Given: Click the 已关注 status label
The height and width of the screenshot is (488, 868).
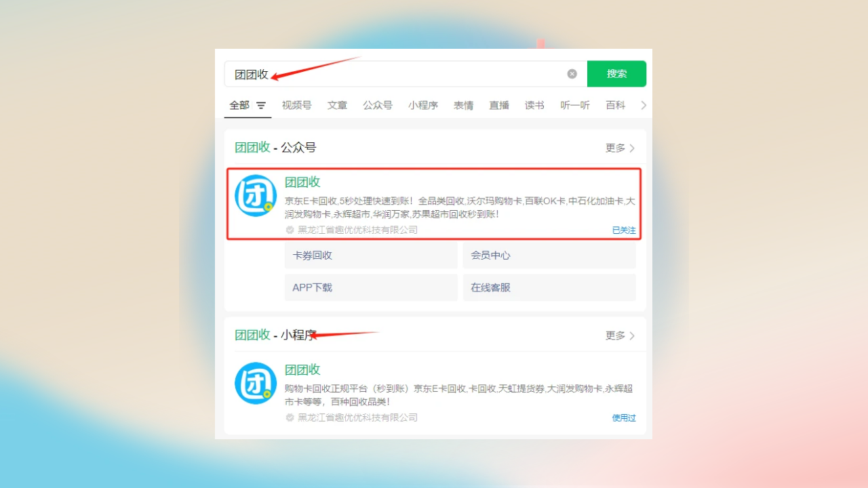Looking at the screenshot, I should [x=624, y=230].
